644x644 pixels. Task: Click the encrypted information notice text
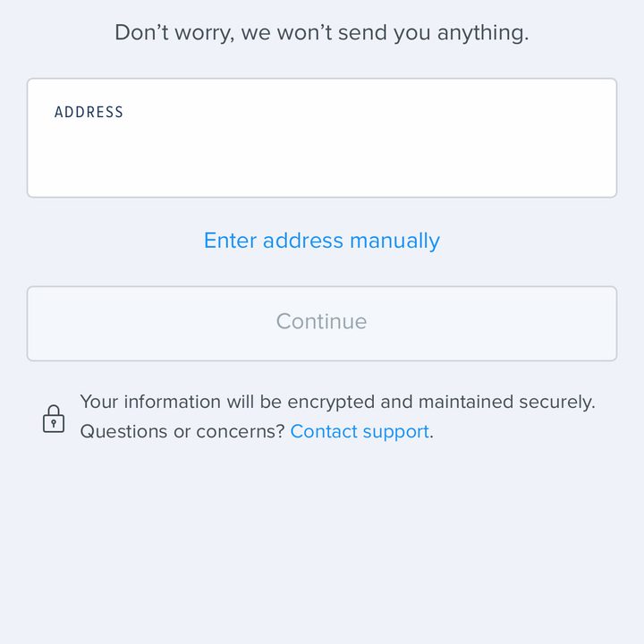(x=337, y=402)
